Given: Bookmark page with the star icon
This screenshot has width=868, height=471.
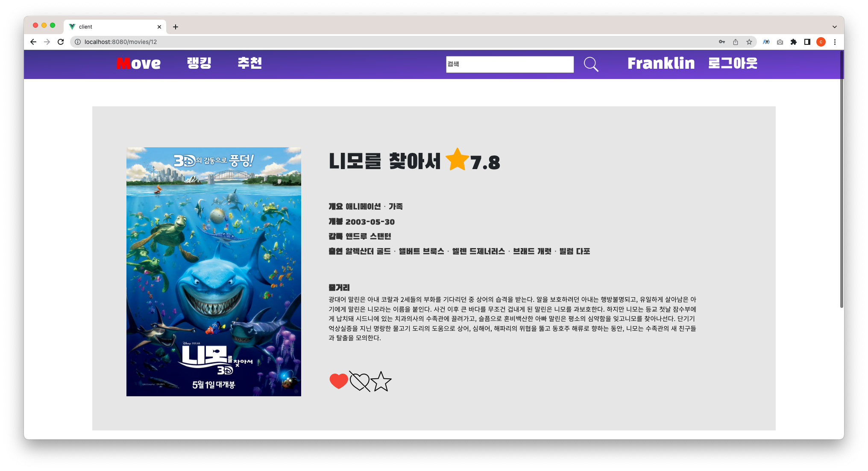Looking at the screenshot, I should point(749,42).
